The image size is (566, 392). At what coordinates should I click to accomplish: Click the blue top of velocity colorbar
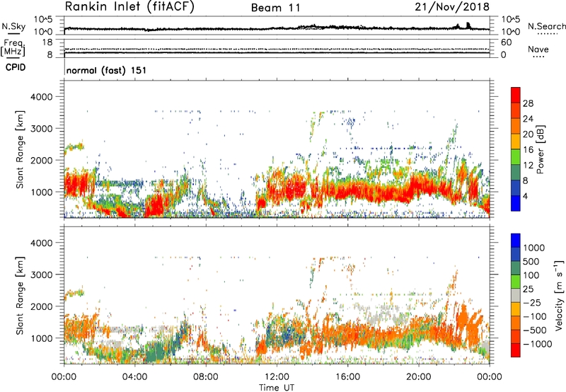[x=516, y=241]
